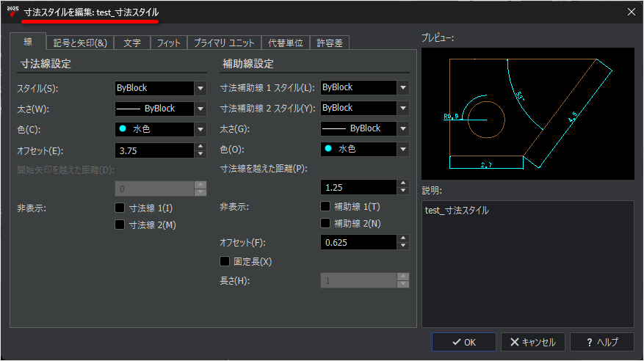
Task: Open the 色(O) extension line color dropdown
Action: point(403,149)
